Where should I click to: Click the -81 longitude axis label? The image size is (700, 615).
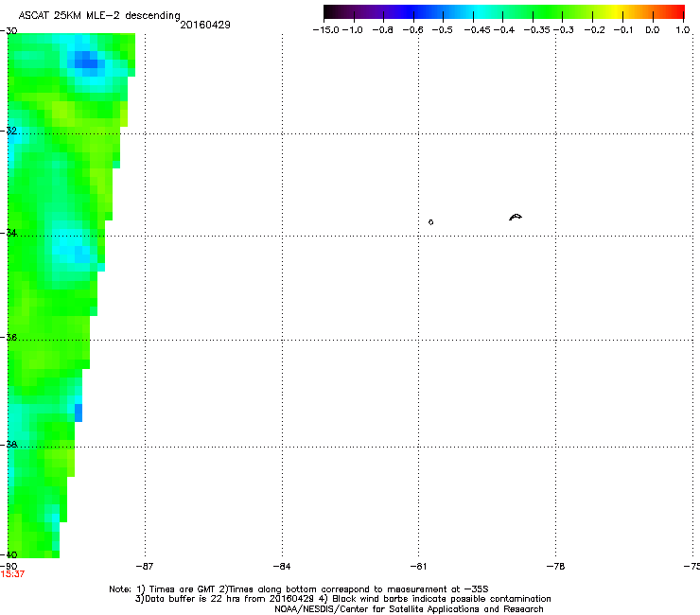click(x=418, y=567)
